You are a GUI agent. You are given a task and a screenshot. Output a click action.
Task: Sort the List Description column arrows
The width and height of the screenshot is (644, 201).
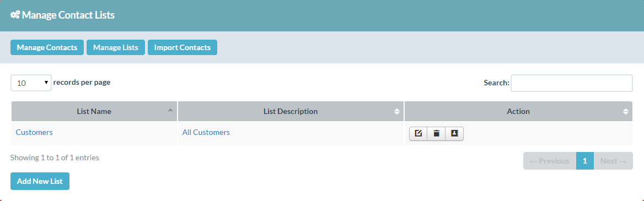coord(397,112)
